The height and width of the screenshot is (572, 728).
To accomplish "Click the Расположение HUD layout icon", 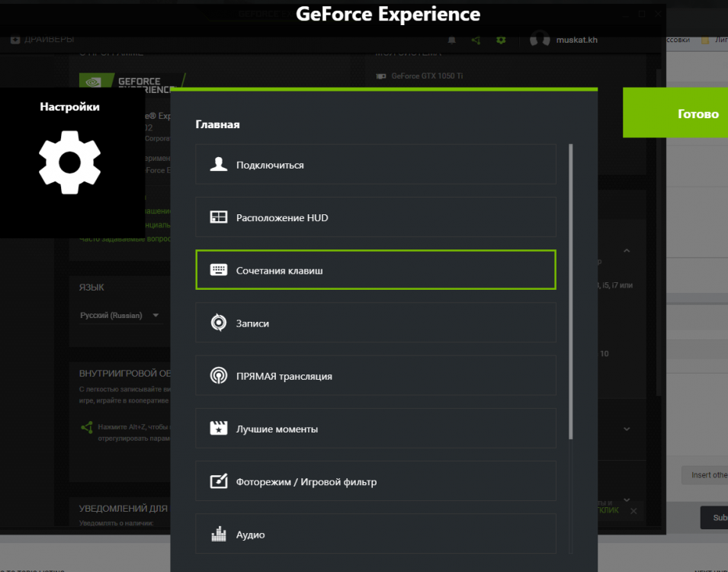I will pos(219,217).
